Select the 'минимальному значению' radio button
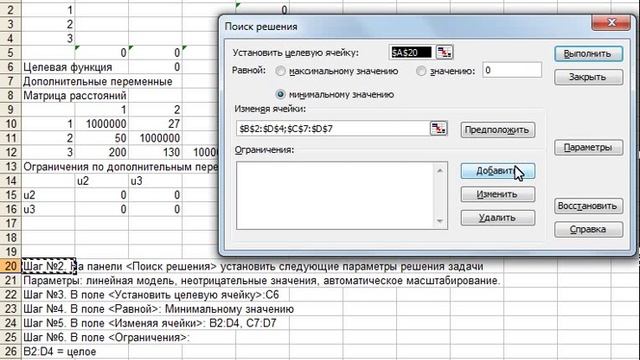This screenshot has height=360, width=640. [x=280, y=94]
